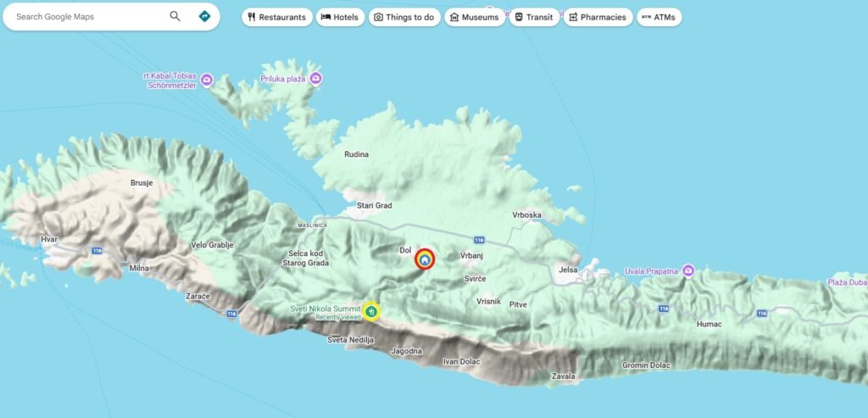868x418 pixels.
Task: Click the 116 road shield west of Humac
Action: pos(664,309)
